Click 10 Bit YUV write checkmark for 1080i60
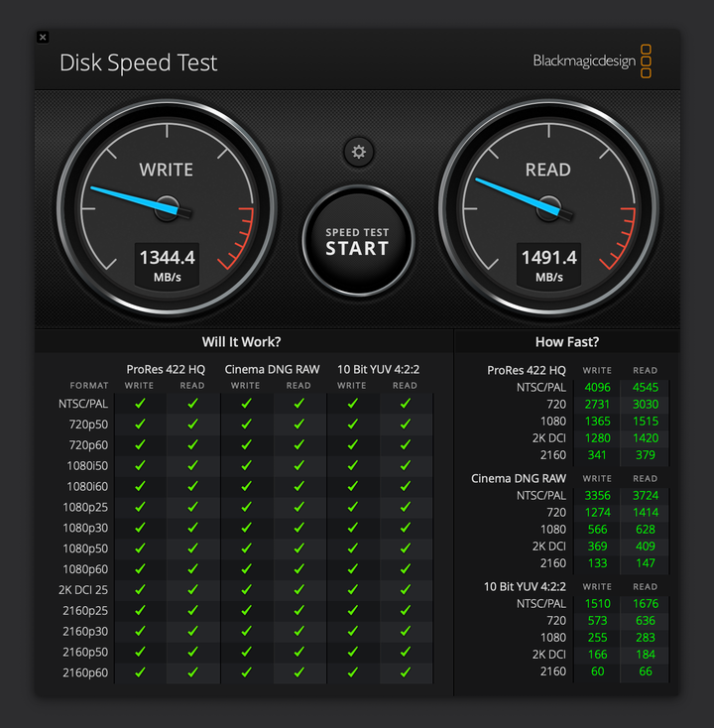The height and width of the screenshot is (728, 714). tap(352, 486)
